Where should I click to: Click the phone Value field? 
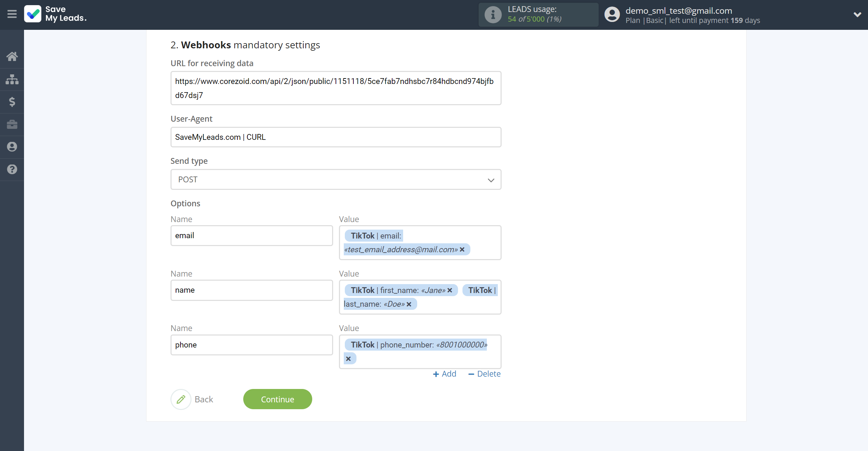pyautogui.click(x=420, y=352)
